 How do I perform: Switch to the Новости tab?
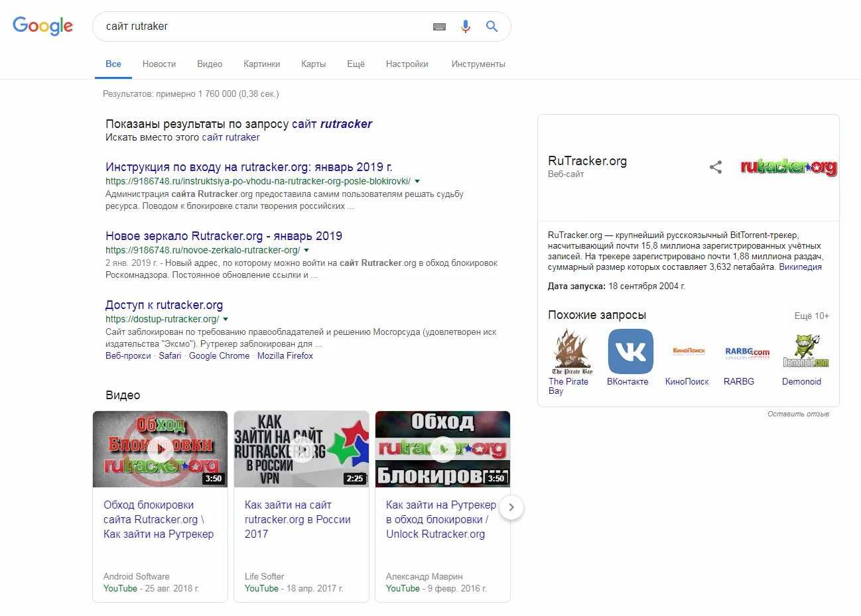point(159,64)
